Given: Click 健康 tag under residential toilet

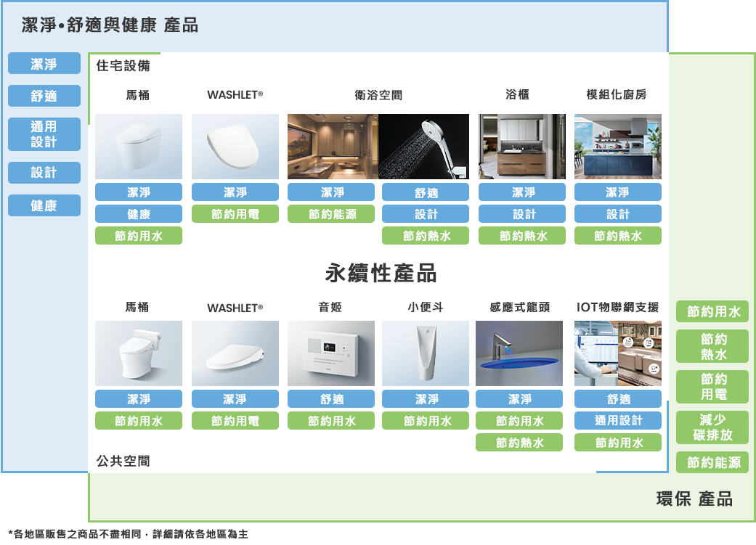Looking at the screenshot, I should coord(139,214).
